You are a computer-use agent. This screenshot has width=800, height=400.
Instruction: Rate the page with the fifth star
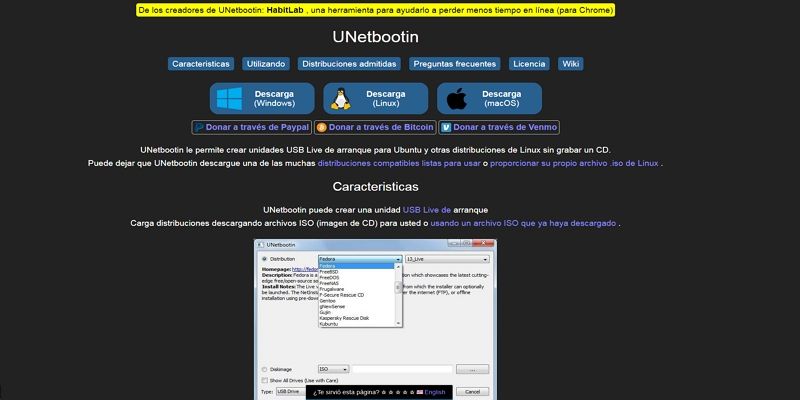pyautogui.click(x=411, y=392)
